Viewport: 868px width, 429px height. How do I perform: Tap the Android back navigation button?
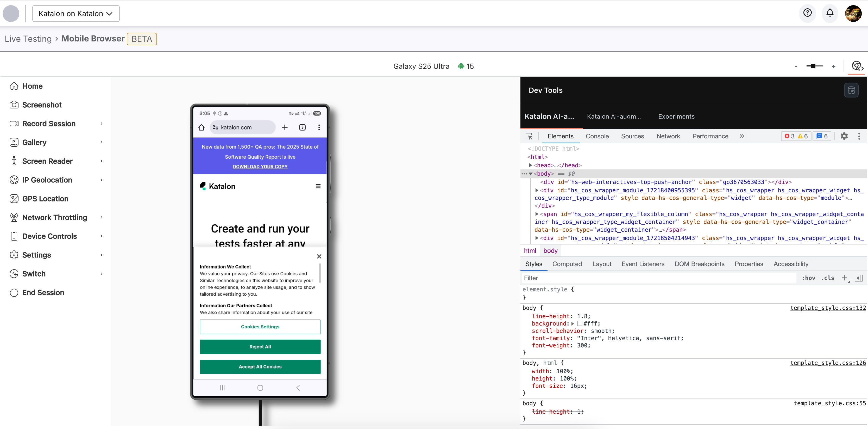tap(298, 388)
